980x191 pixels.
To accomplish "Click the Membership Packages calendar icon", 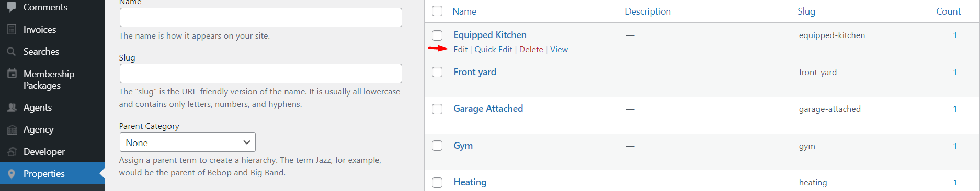I will (12, 74).
